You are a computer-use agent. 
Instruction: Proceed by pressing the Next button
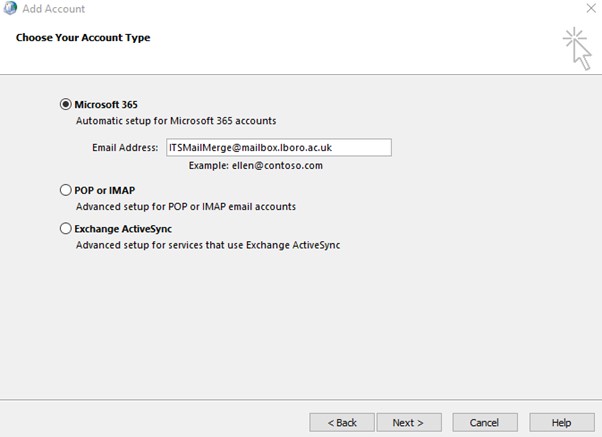(x=408, y=422)
